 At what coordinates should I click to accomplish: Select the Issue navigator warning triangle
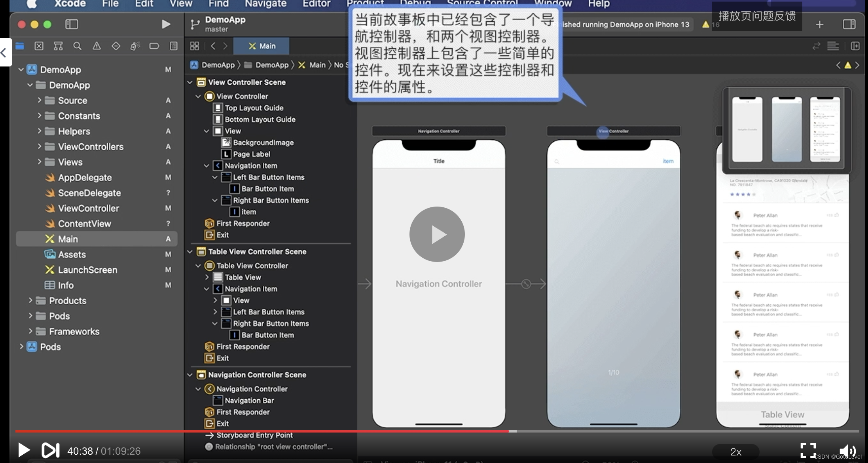97,46
